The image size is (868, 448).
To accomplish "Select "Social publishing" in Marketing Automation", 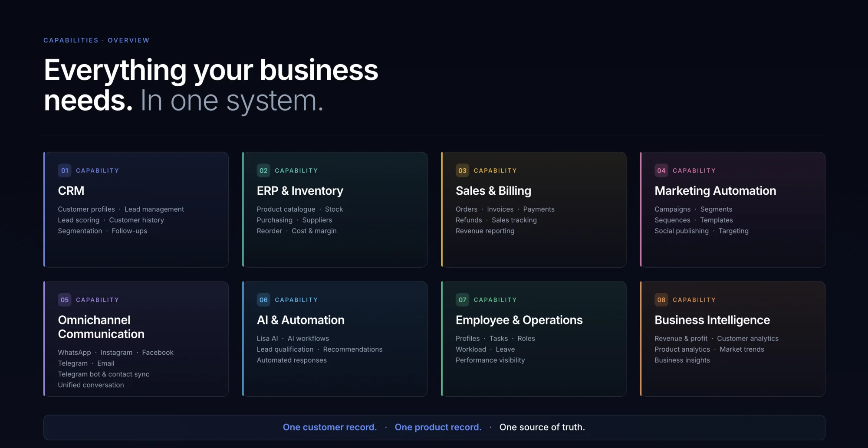I will [682, 231].
